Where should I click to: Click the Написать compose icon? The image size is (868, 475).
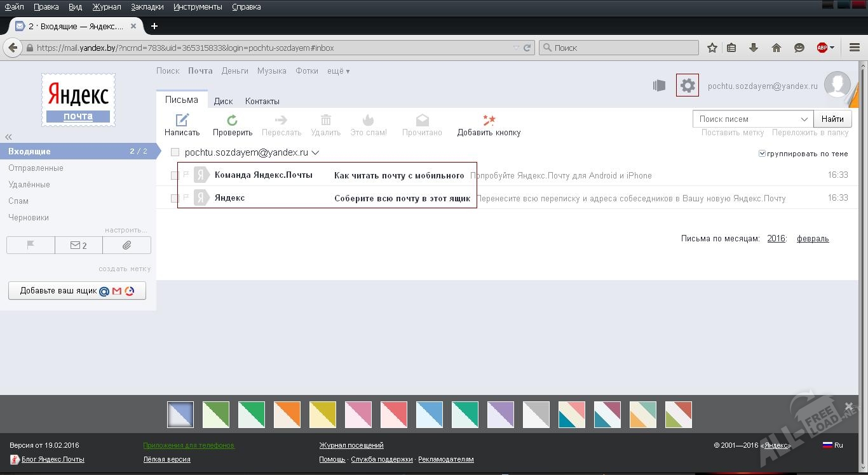click(182, 120)
